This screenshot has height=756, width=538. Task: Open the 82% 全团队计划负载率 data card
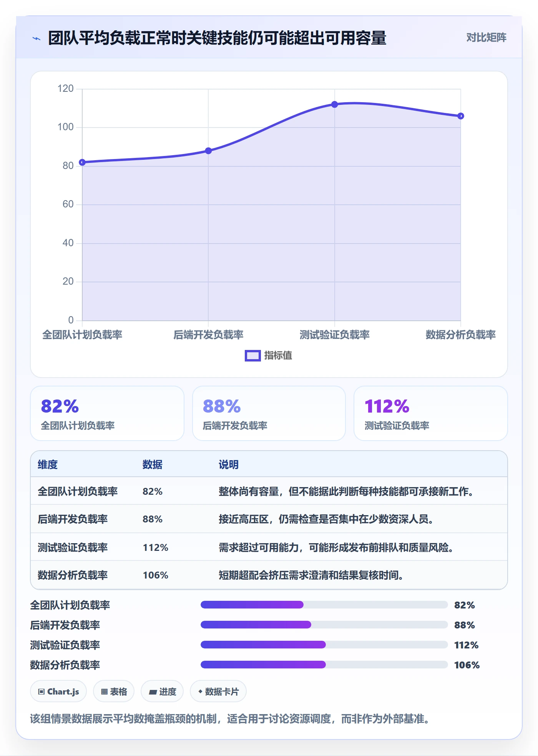[107, 413]
